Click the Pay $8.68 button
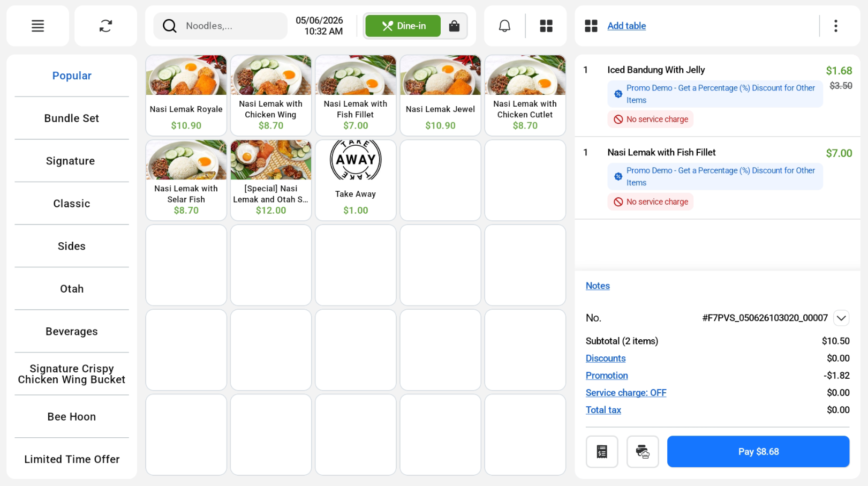Viewport: 868px width, 486px height. click(x=758, y=452)
